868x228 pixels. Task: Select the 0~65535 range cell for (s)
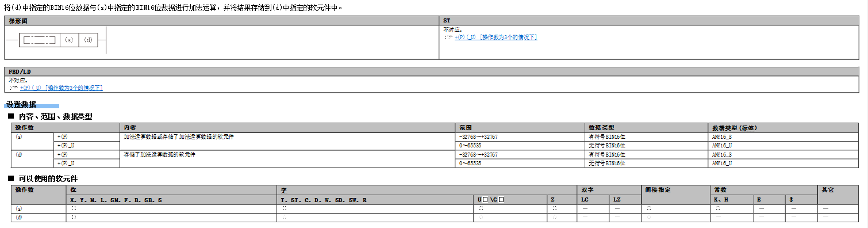click(470, 146)
